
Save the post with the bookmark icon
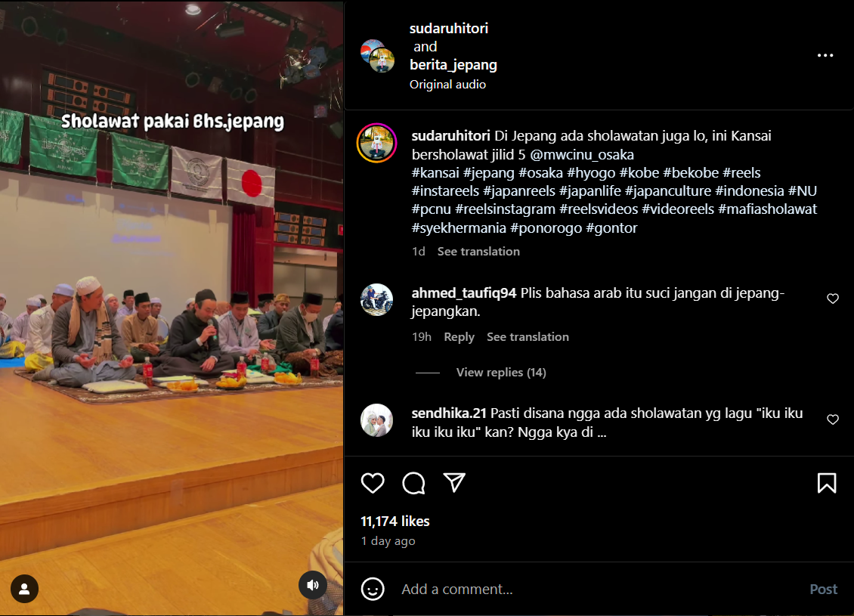pyautogui.click(x=826, y=482)
